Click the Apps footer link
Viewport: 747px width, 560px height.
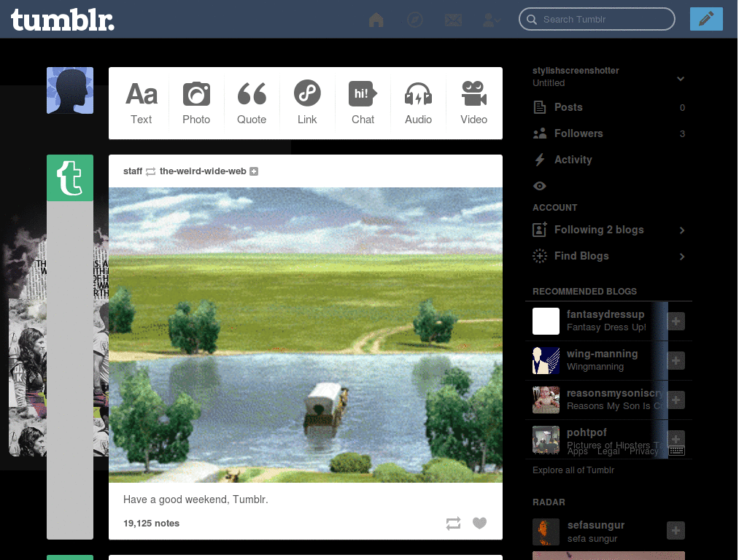pyautogui.click(x=578, y=451)
